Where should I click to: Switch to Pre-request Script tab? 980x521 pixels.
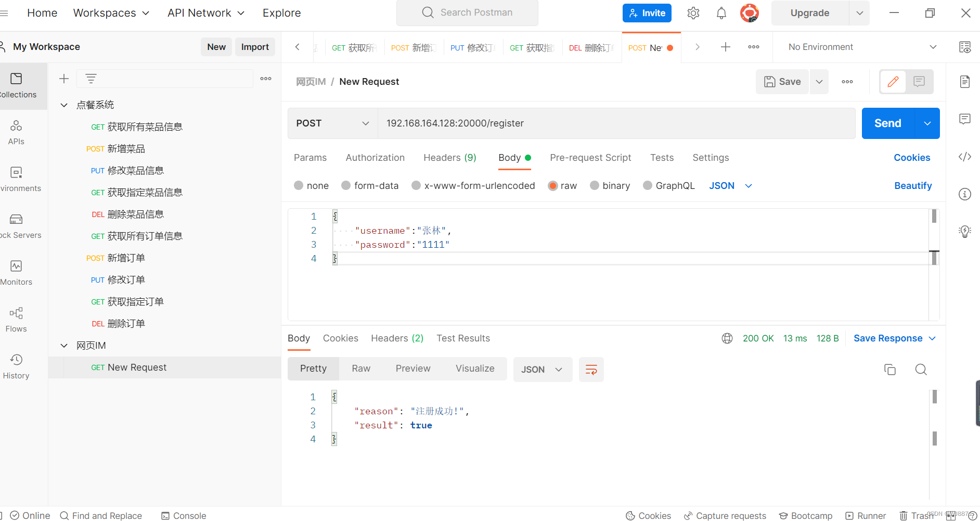click(590, 158)
